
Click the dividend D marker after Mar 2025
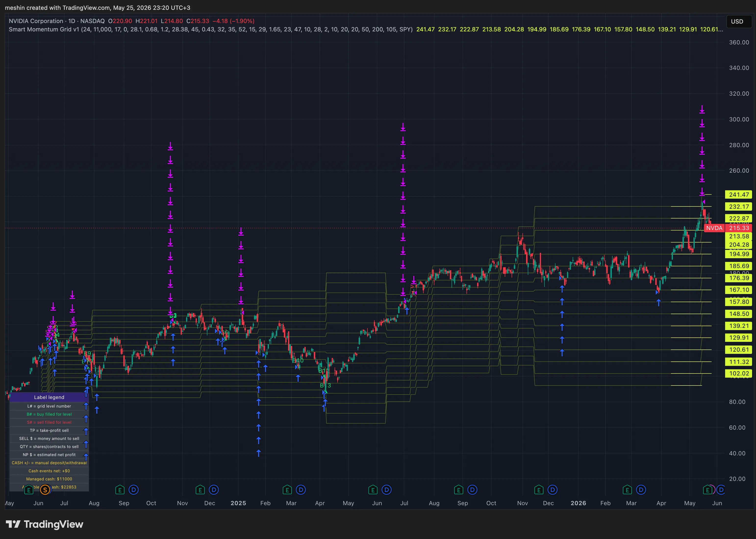tap(301, 489)
